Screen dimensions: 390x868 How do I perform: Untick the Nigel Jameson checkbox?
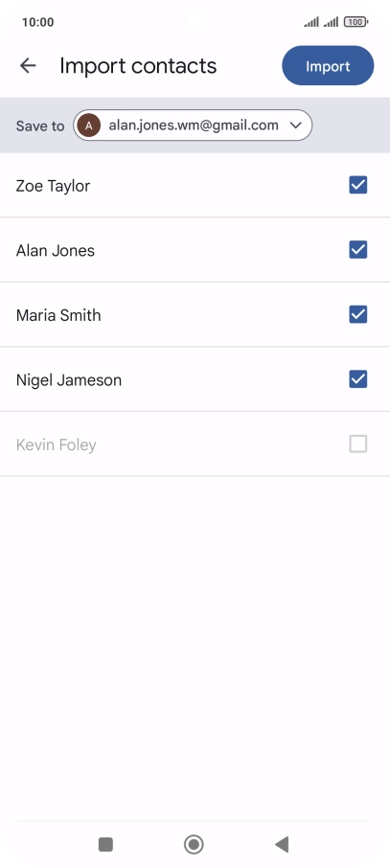tap(357, 379)
